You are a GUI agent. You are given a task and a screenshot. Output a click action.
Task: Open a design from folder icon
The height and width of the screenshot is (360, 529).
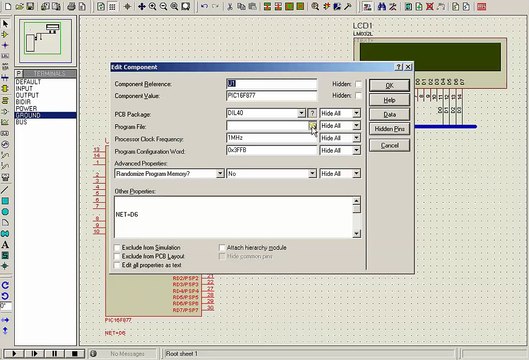point(19,6)
